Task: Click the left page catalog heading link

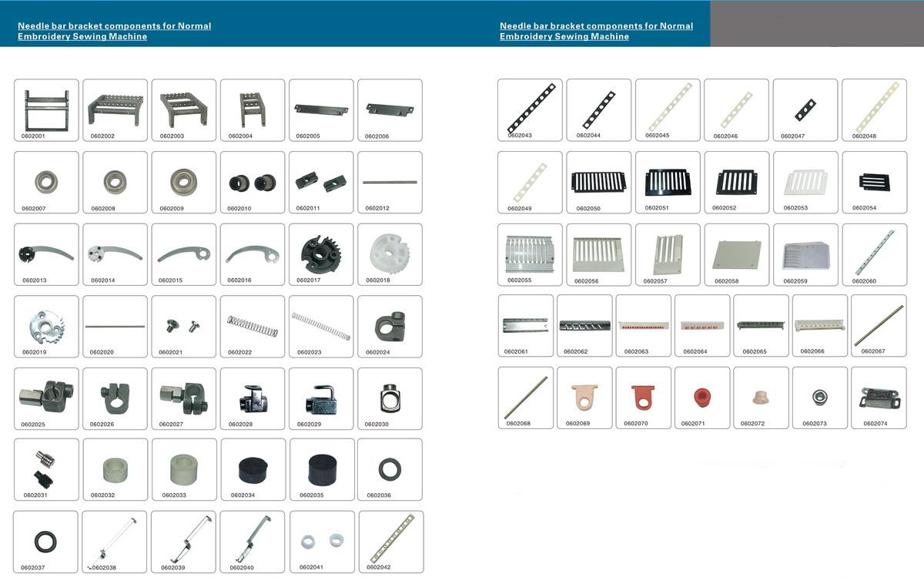Action: (114, 31)
